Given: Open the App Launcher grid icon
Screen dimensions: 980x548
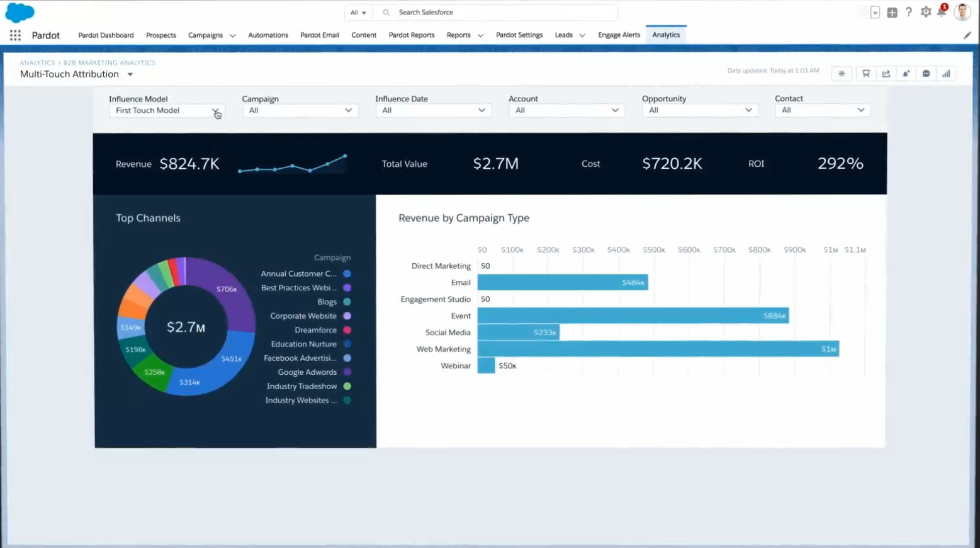Looking at the screenshot, I should [x=15, y=35].
